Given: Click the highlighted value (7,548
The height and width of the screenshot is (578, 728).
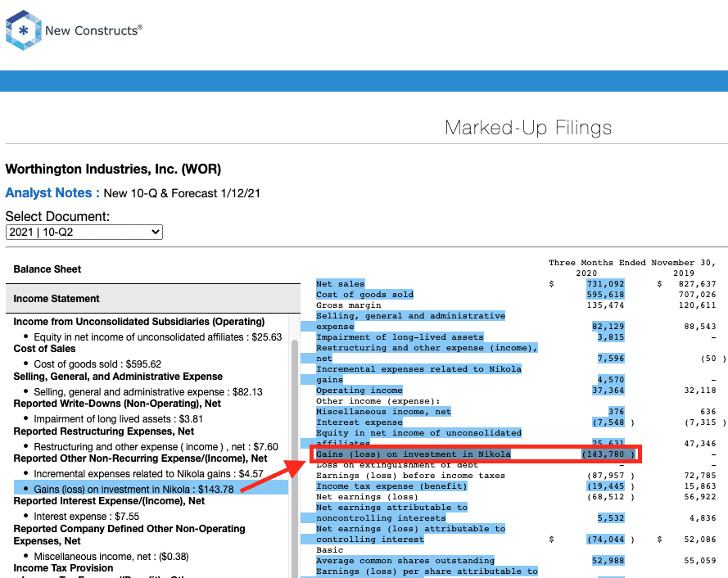Looking at the screenshot, I should click(x=608, y=422).
